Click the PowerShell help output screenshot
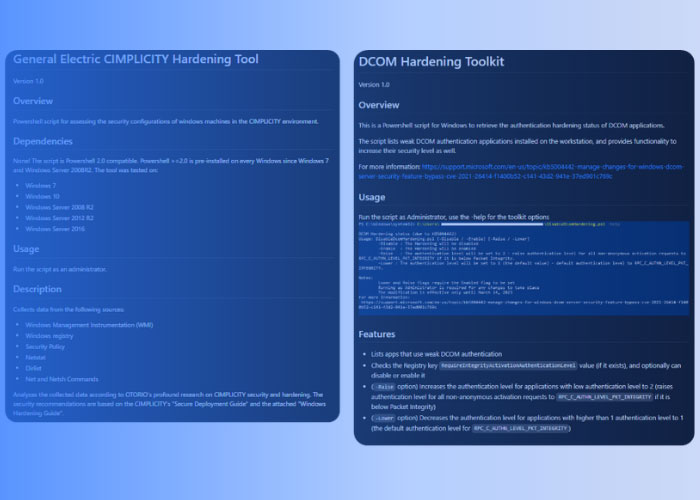The height and width of the screenshot is (500, 700). tap(524, 268)
